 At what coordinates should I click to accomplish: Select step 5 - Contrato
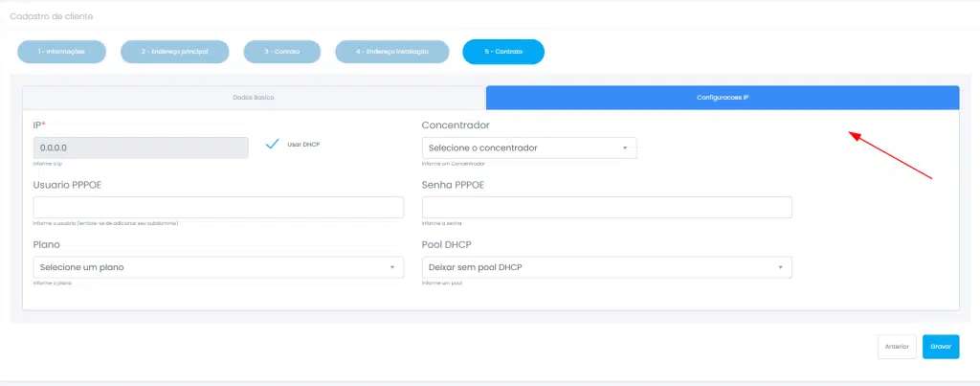tap(503, 52)
